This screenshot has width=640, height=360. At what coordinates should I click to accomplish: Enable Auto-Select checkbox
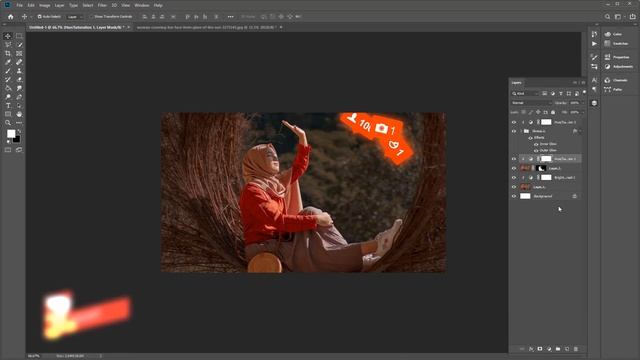(40, 17)
